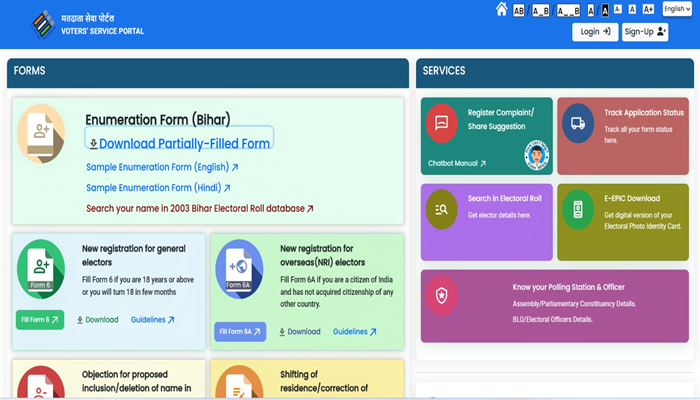This screenshot has width=700, height=400.
Task: Open the English language dropdown
Action: (x=677, y=9)
